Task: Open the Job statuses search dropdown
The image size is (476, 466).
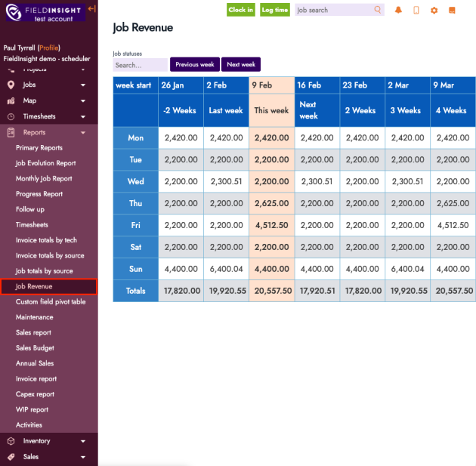Action: [140, 65]
